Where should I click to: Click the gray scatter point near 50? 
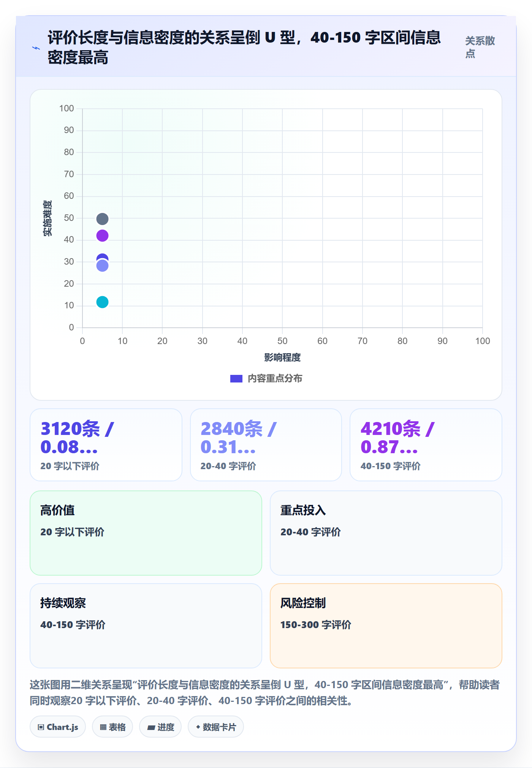102,219
